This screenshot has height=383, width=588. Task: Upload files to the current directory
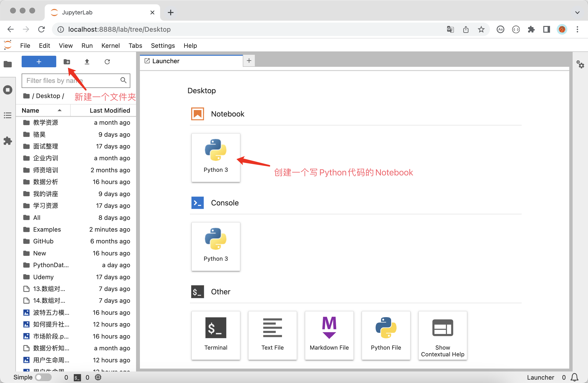click(x=87, y=62)
